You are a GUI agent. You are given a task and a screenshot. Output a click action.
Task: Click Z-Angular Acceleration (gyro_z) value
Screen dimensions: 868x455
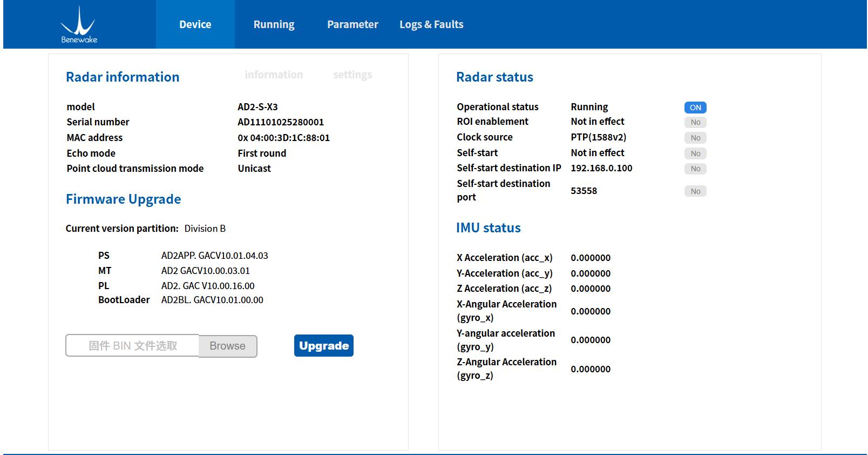coord(591,369)
